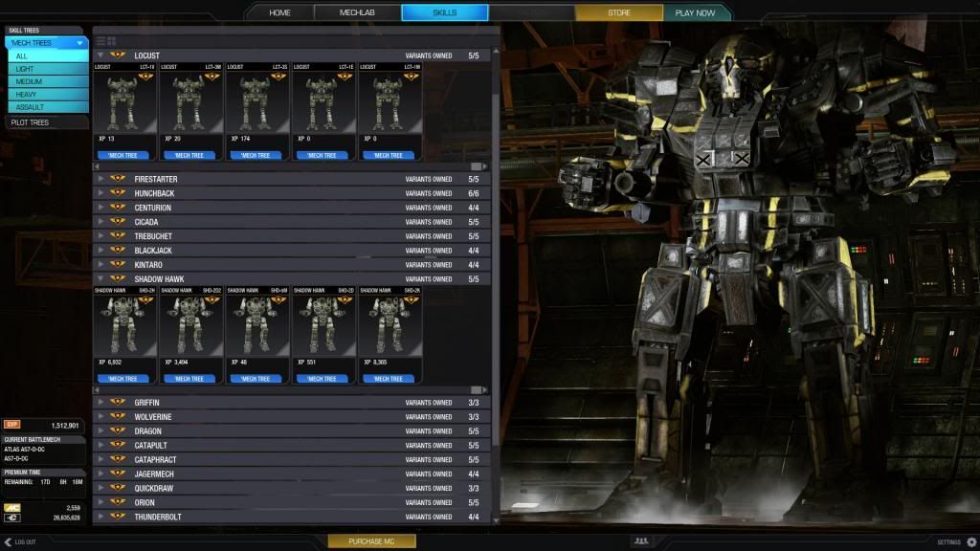Click winged badge next to Blackjack
The width and height of the screenshot is (980, 551).
118,250
